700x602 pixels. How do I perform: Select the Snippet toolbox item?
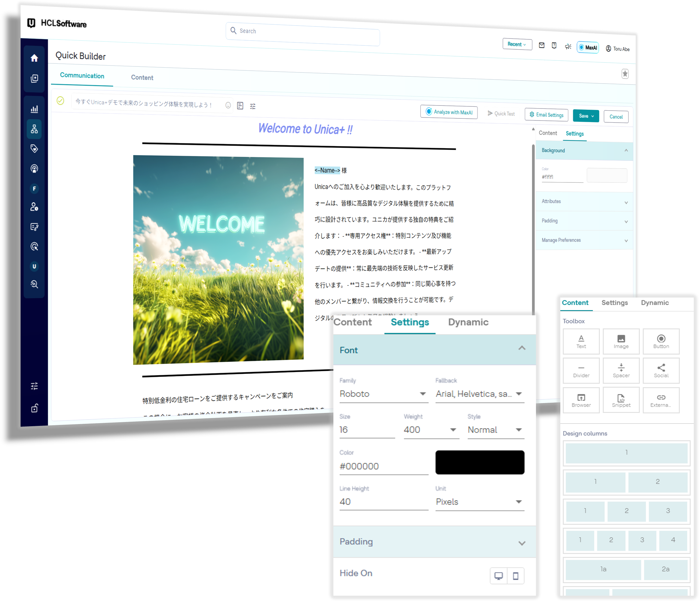pos(621,400)
